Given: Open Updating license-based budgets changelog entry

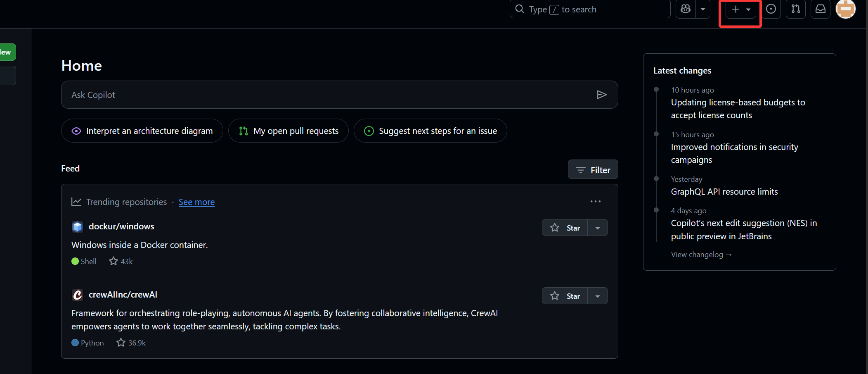Looking at the screenshot, I should (738, 109).
